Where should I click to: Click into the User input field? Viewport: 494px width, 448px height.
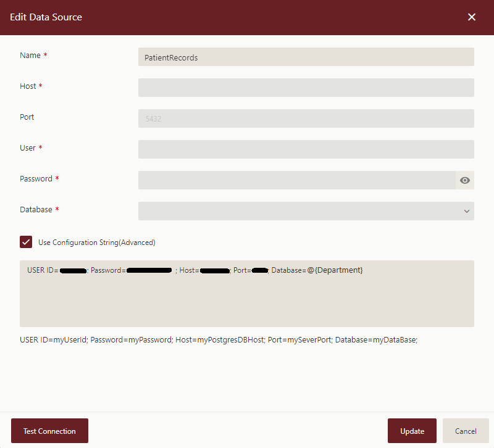(x=306, y=149)
